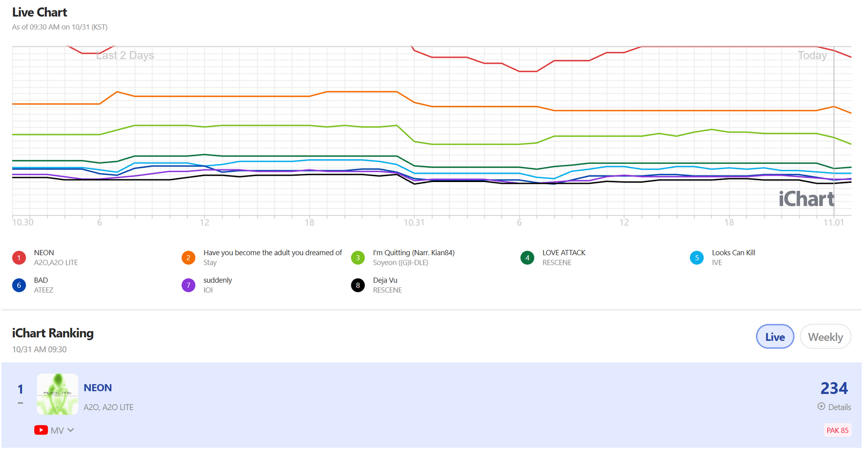868x449 pixels.
Task: Click artist IOI in the legend
Action: point(208,290)
